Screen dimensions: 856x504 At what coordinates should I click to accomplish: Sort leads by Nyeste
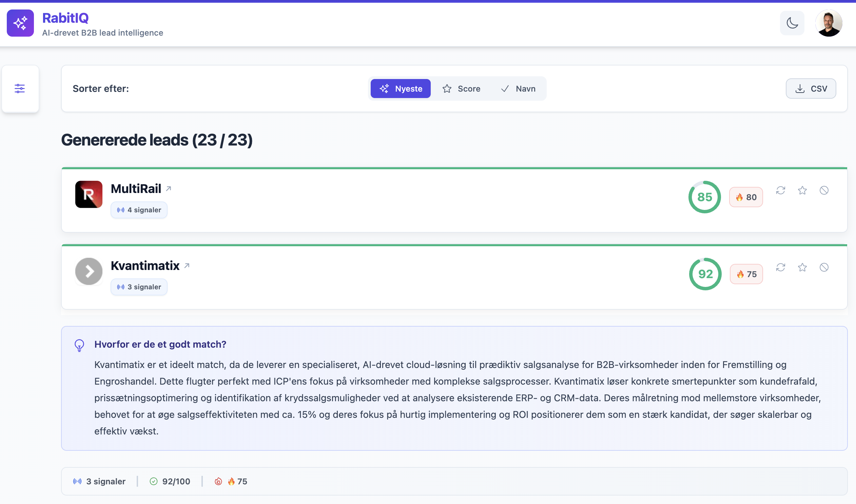tap(401, 89)
